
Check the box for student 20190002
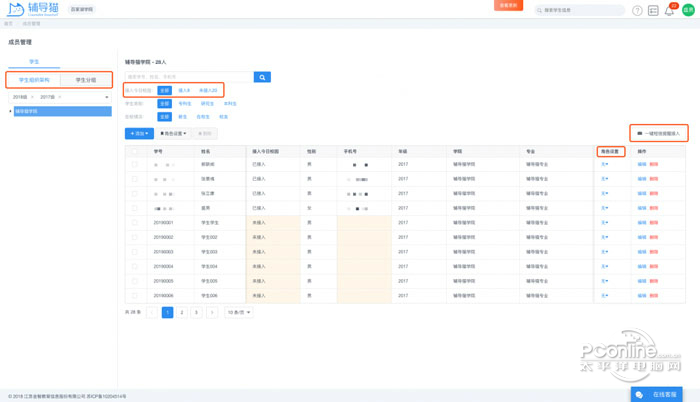[134, 237]
